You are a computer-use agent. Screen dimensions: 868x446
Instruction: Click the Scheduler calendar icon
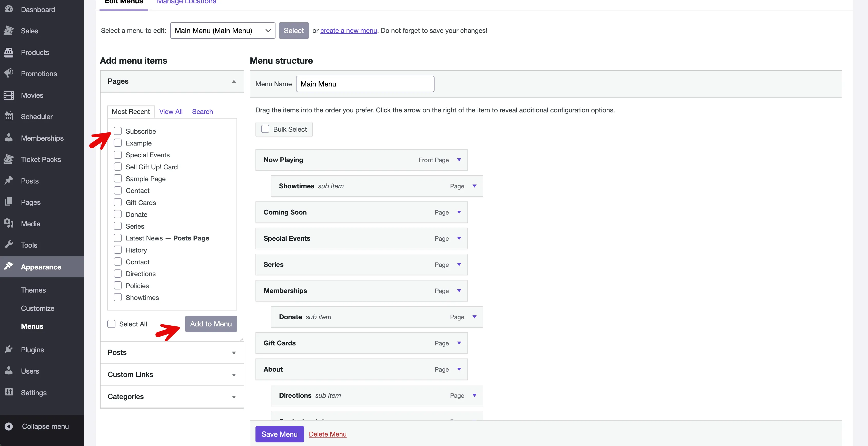click(x=9, y=116)
